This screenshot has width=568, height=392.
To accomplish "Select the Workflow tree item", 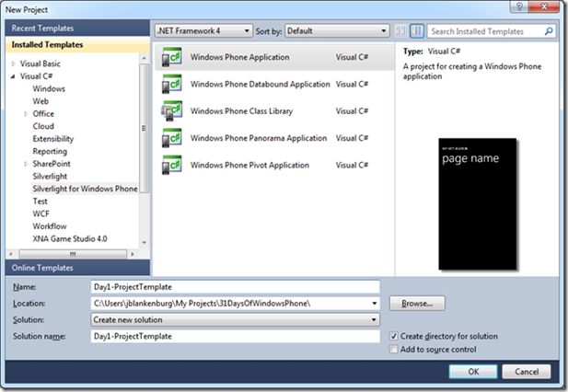I will [x=50, y=226].
